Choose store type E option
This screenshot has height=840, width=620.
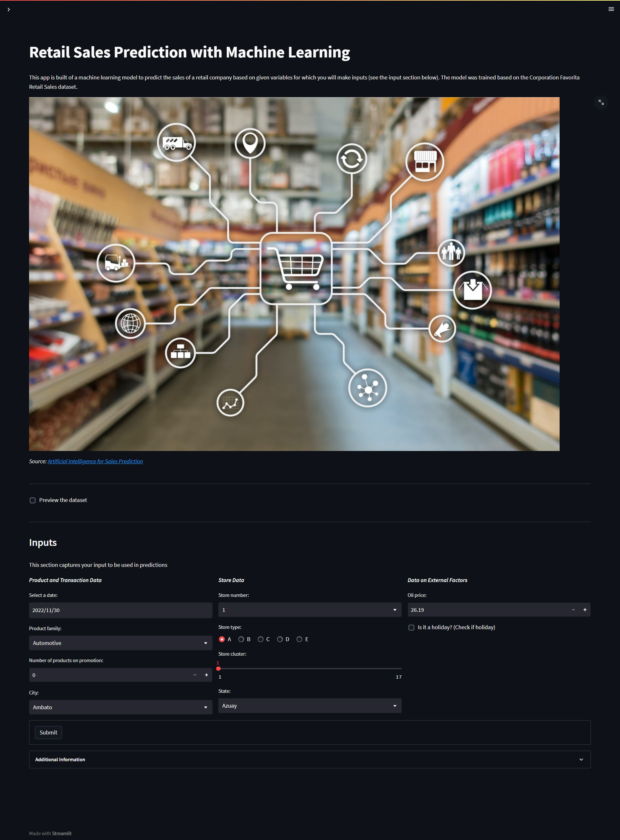coord(299,639)
